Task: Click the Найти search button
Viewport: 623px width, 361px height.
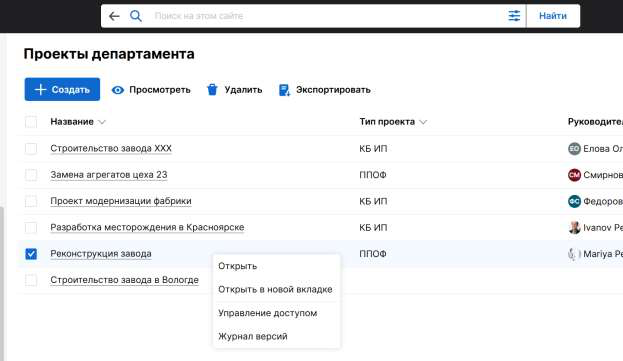Action: tap(553, 16)
